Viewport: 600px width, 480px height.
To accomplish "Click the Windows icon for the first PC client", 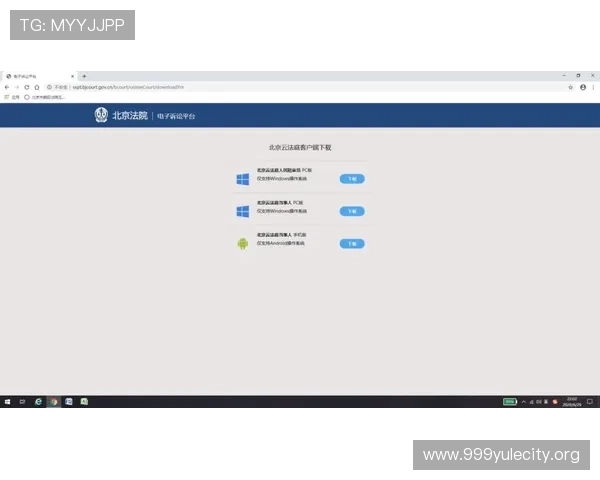I will point(242,179).
